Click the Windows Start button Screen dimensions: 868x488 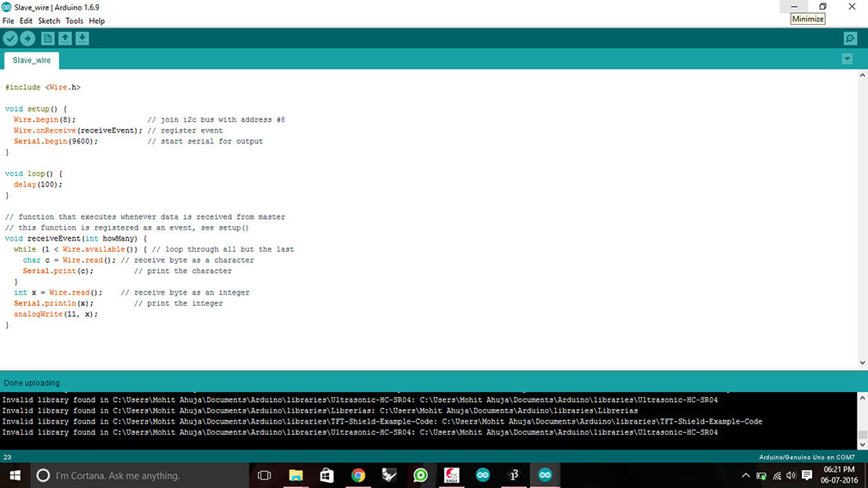click(15, 475)
